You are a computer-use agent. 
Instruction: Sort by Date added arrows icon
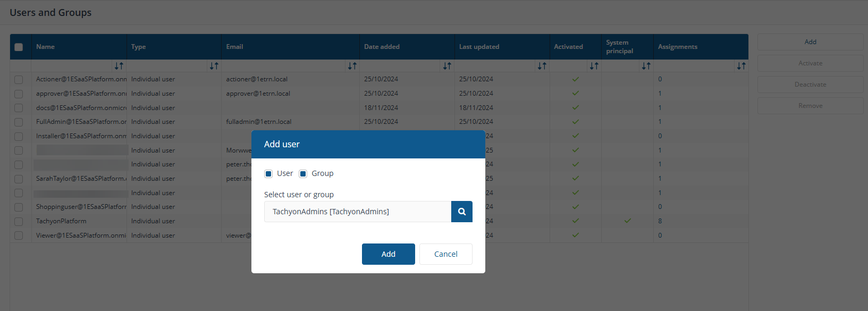pyautogui.click(x=447, y=66)
